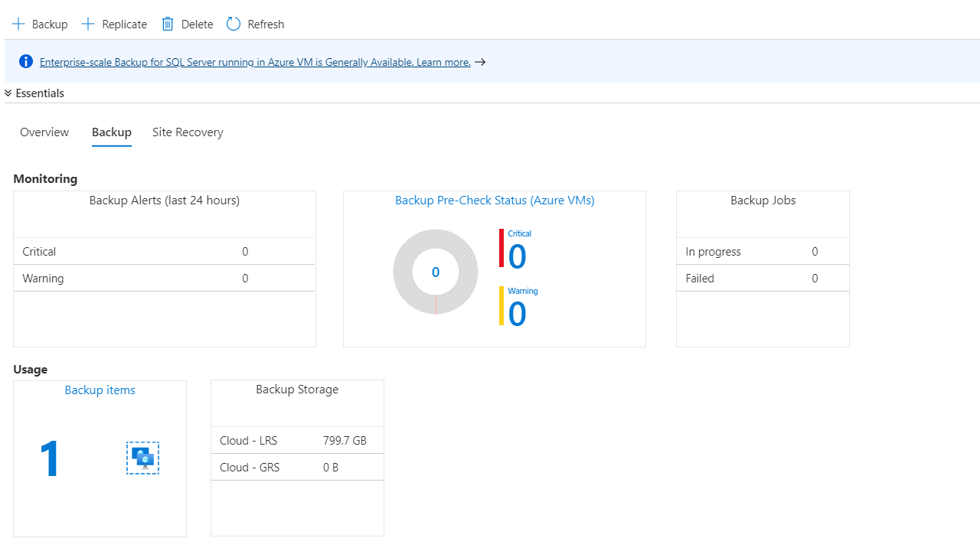The image size is (980, 551).
Task: Click the red Critical pre-check count
Action: pyautogui.click(x=518, y=256)
